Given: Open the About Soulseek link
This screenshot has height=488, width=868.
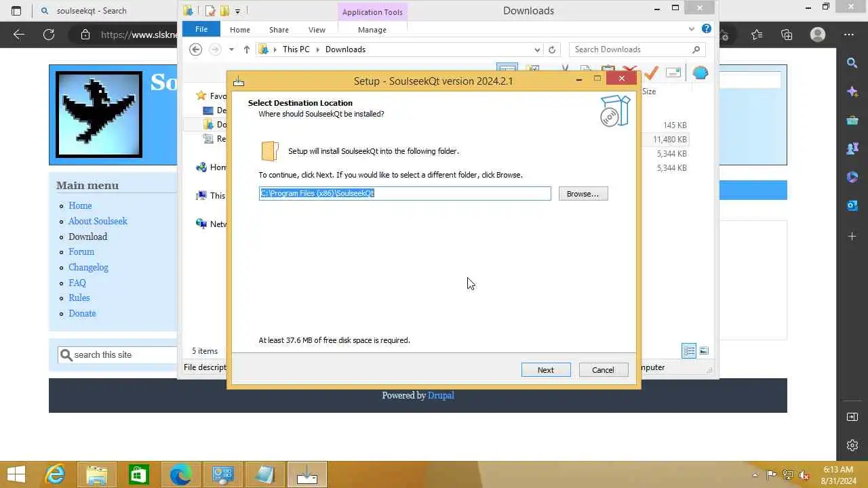Looking at the screenshot, I should tap(98, 221).
